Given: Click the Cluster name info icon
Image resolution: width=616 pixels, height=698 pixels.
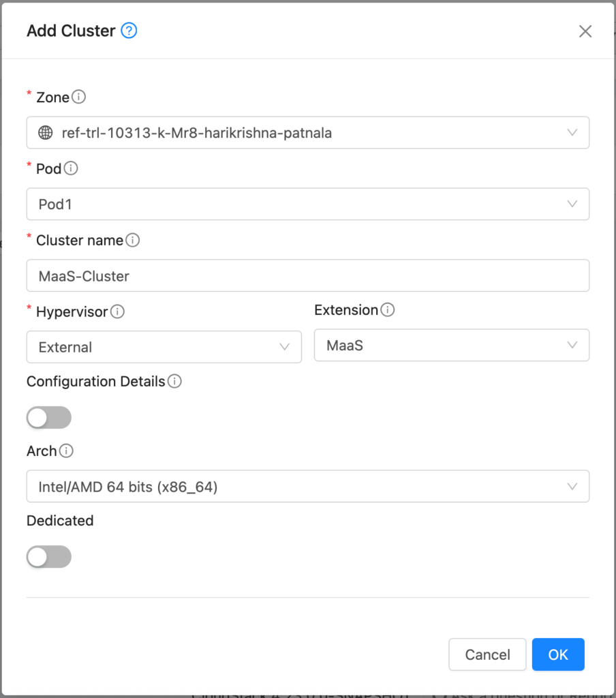Looking at the screenshot, I should pyautogui.click(x=134, y=240).
